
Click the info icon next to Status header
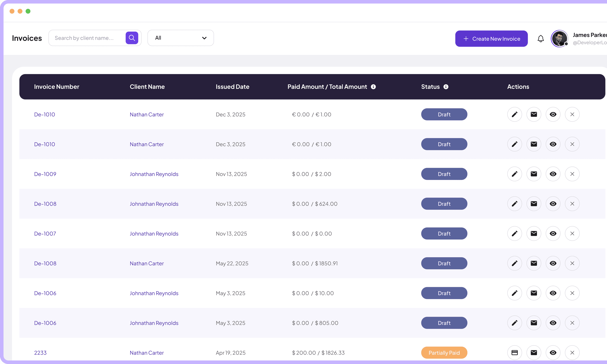tap(446, 87)
